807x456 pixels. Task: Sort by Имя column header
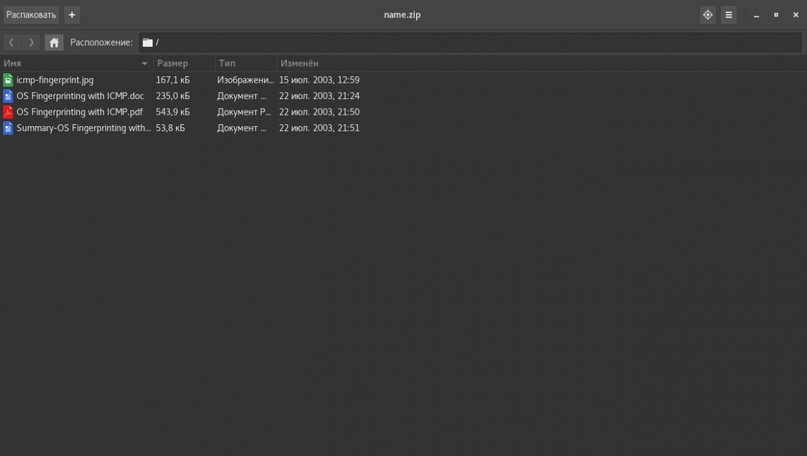pos(70,63)
